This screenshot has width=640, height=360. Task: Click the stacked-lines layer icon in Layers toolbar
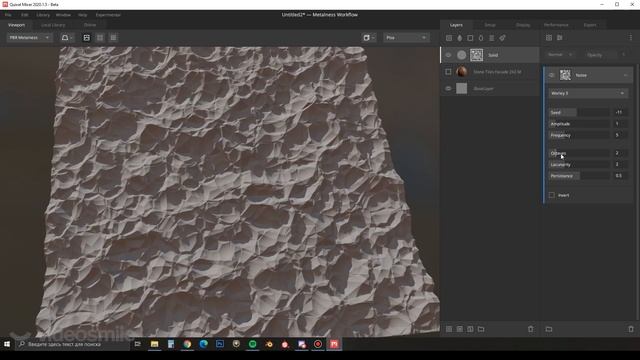[x=491, y=38]
